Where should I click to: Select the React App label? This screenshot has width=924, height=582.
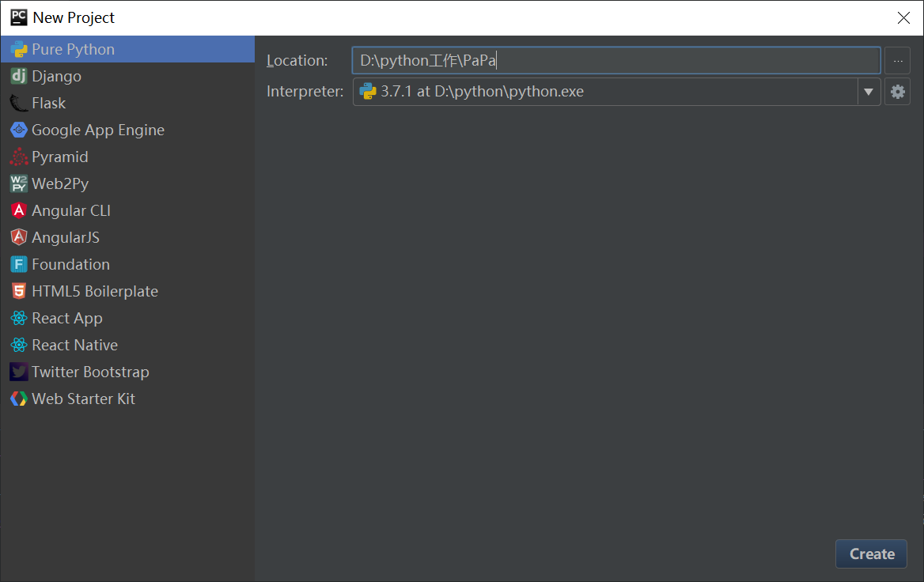(x=67, y=318)
